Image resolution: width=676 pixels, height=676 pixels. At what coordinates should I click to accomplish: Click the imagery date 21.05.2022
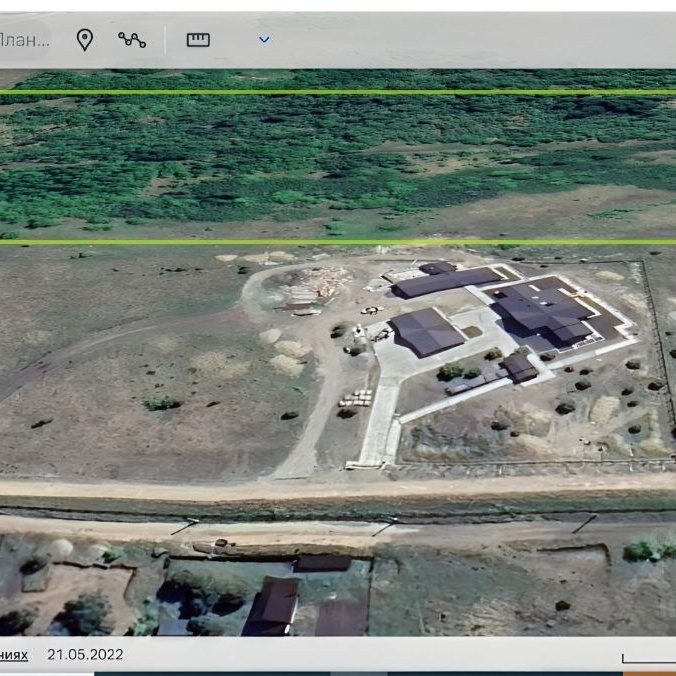coord(85,655)
